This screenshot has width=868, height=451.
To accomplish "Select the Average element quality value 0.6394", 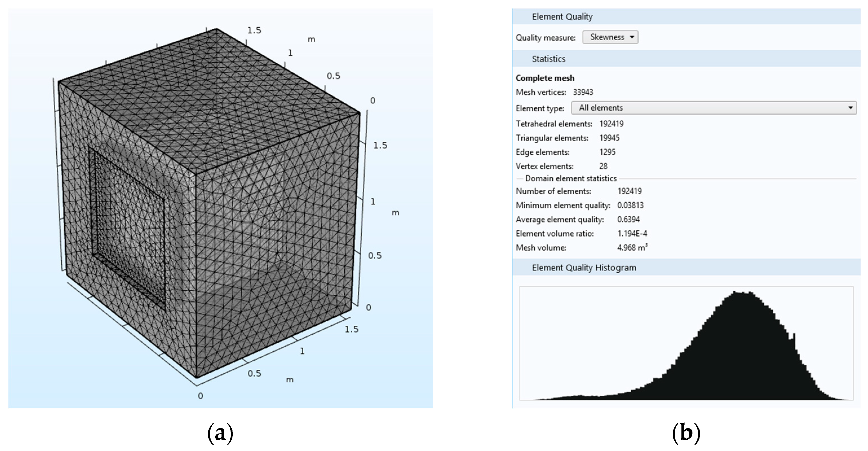I will coord(628,220).
